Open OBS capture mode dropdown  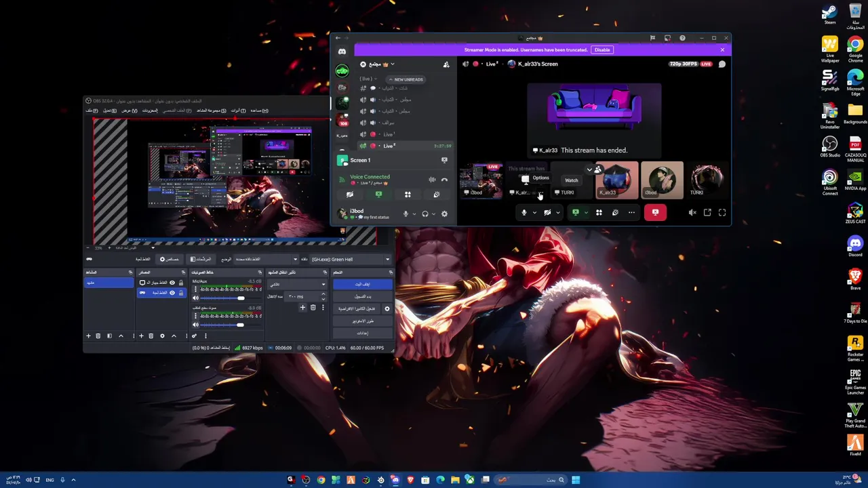click(267, 259)
